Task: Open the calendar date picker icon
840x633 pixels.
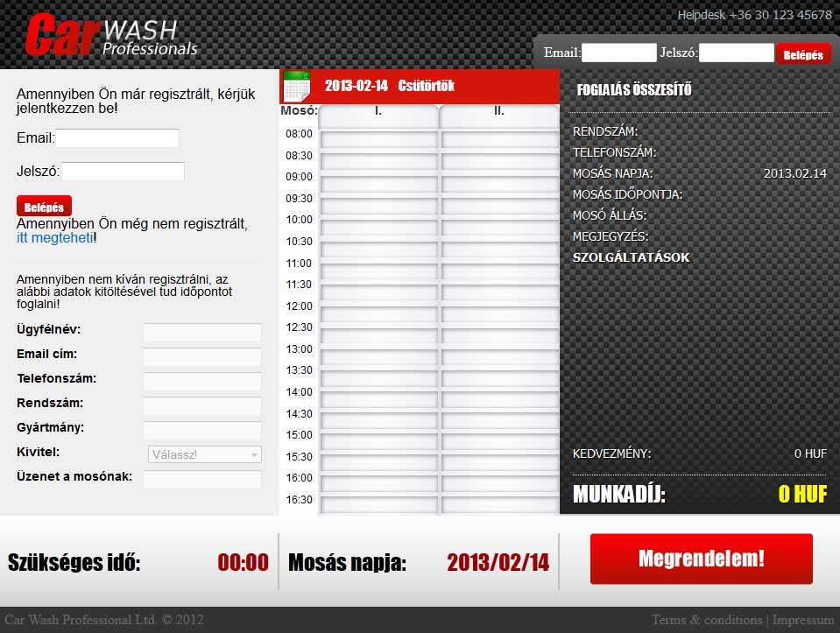Action: pos(296,86)
